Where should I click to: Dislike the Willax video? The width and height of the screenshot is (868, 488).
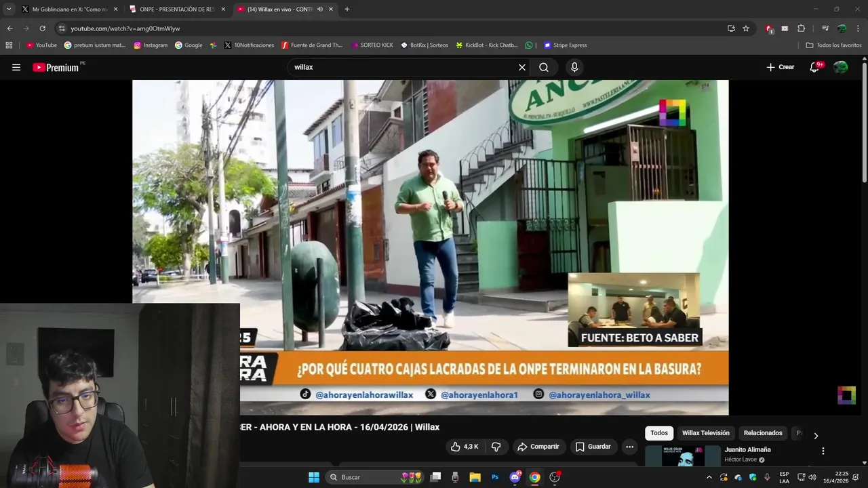[496, 447]
